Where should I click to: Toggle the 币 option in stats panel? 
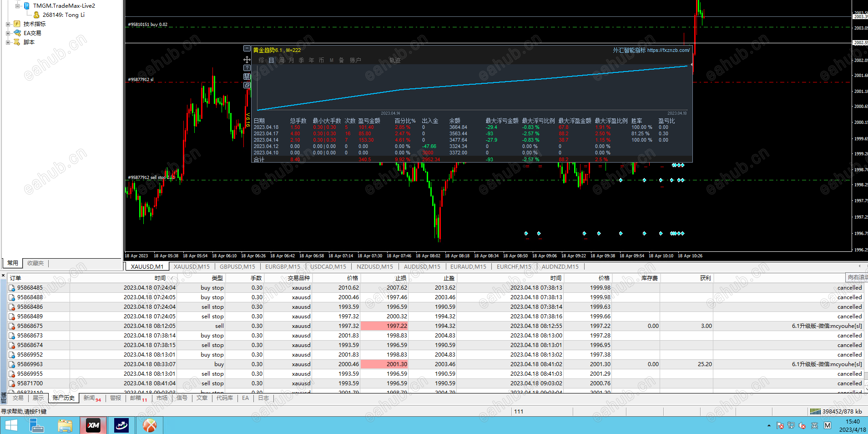coord(321,60)
